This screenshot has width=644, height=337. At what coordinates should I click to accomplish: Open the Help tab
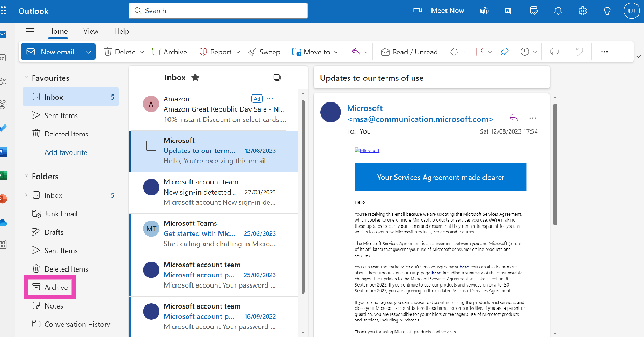pyautogui.click(x=122, y=31)
